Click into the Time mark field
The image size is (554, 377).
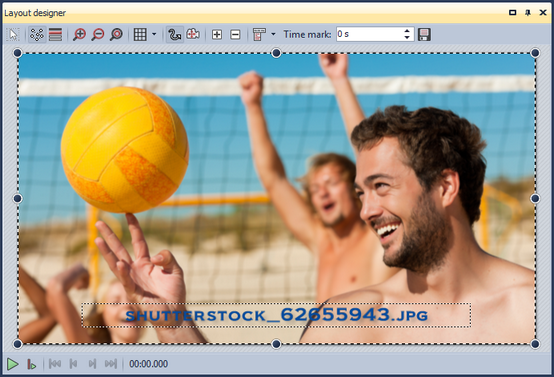pos(369,34)
